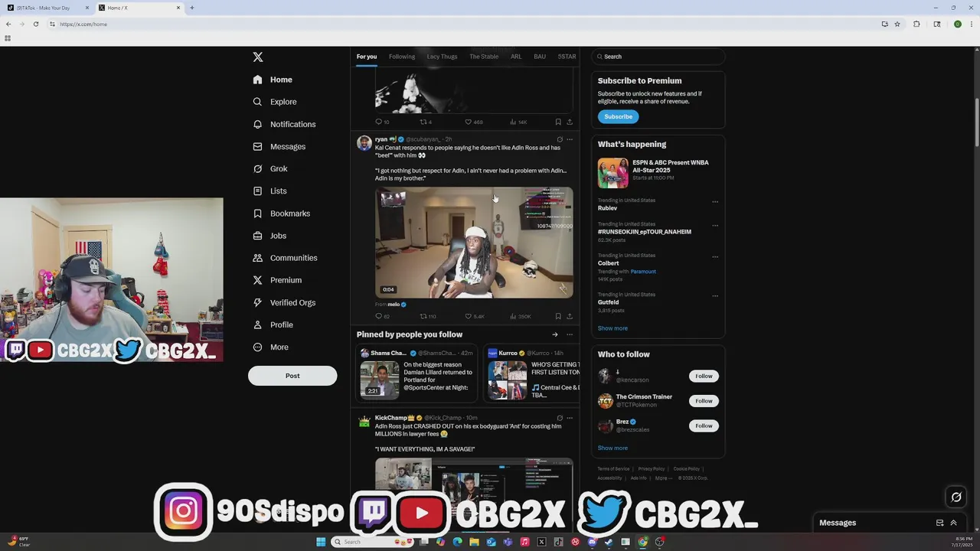Open Messages from the sidebar
Image resolution: width=980 pixels, height=551 pixels.
click(279, 146)
